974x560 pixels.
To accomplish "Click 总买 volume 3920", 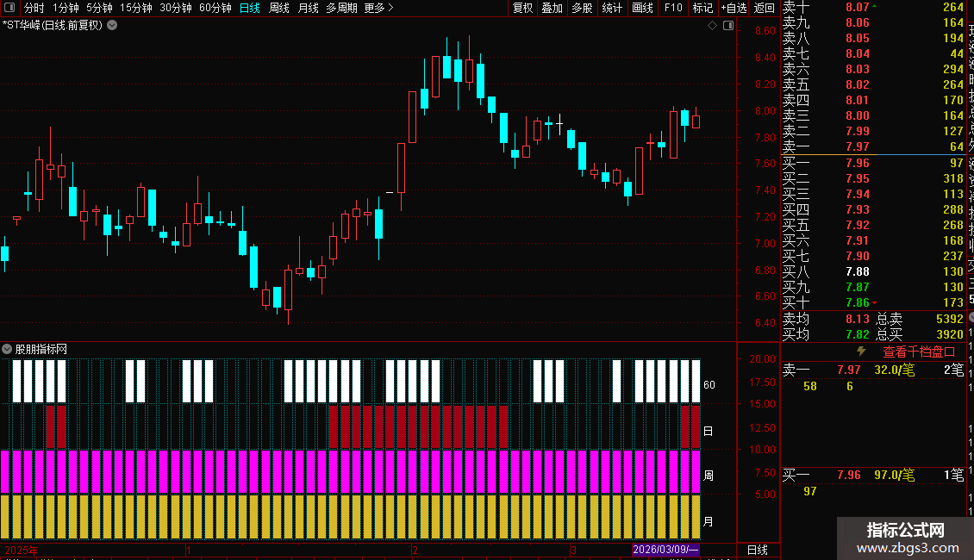I will (x=949, y=334).
